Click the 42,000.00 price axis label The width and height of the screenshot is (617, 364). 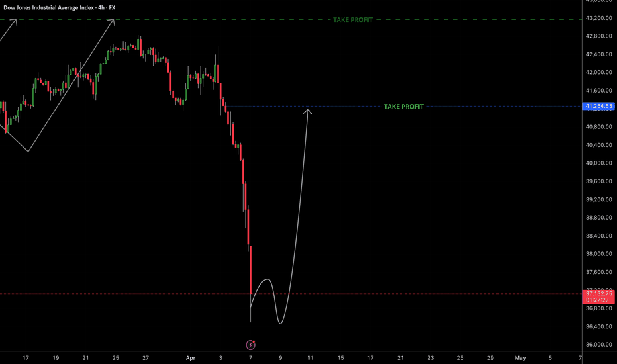pyautogui.click(x=598, y=72)
